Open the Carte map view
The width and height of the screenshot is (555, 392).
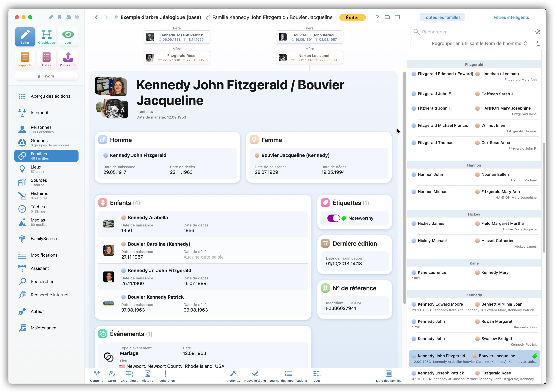pos(112,376)
